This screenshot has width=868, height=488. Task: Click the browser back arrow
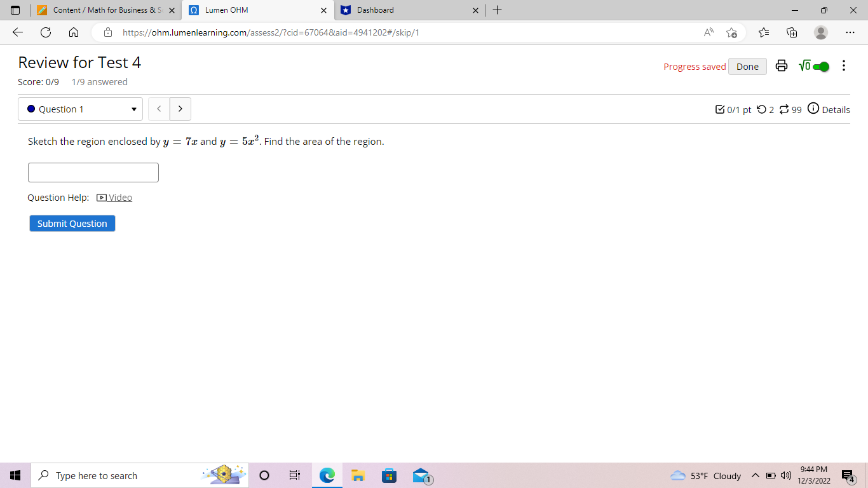point(18,32)
